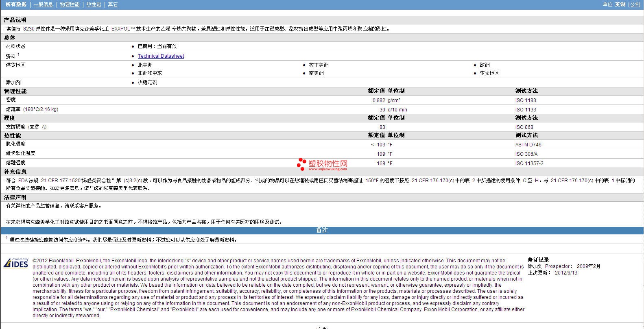Select the 材料状态 row label

15,46
